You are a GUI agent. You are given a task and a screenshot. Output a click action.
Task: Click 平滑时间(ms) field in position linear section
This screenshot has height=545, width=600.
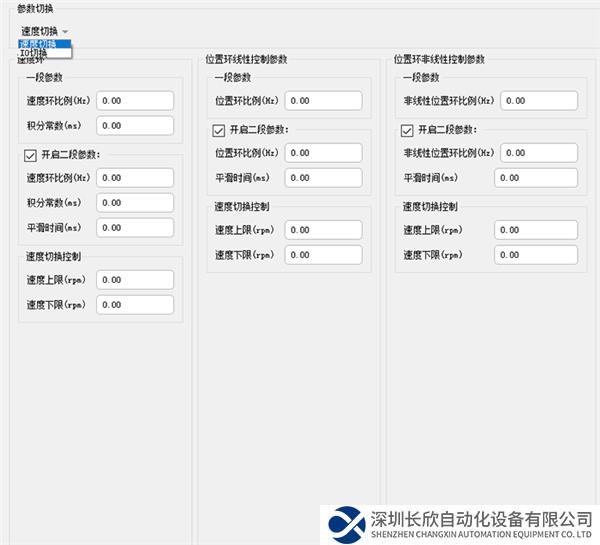tap(323, 178)
